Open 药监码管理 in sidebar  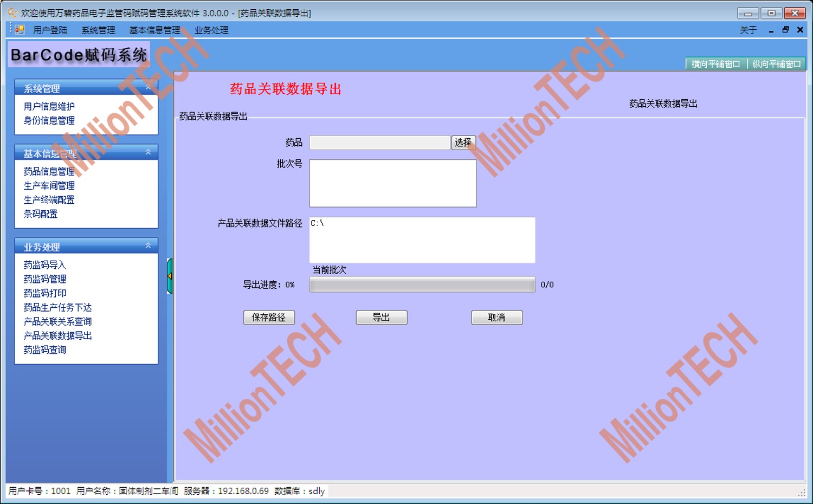tap(45, 279)
